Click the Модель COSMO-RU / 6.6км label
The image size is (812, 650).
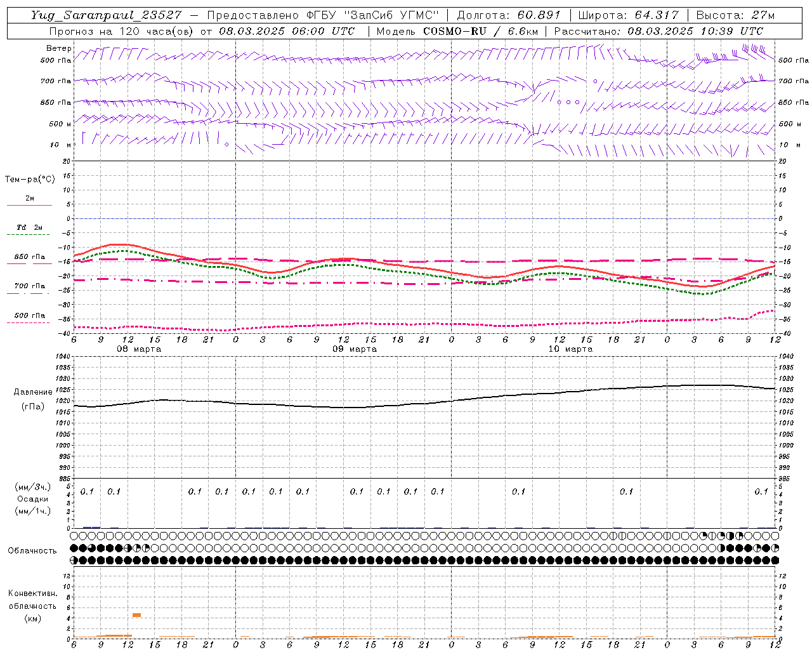tap(457, 31)
